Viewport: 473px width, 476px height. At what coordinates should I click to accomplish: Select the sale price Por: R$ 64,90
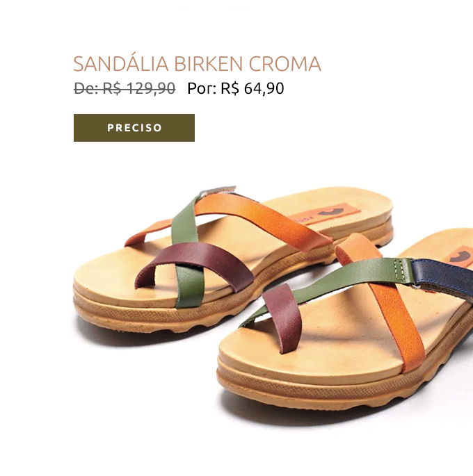click(236, 88)
